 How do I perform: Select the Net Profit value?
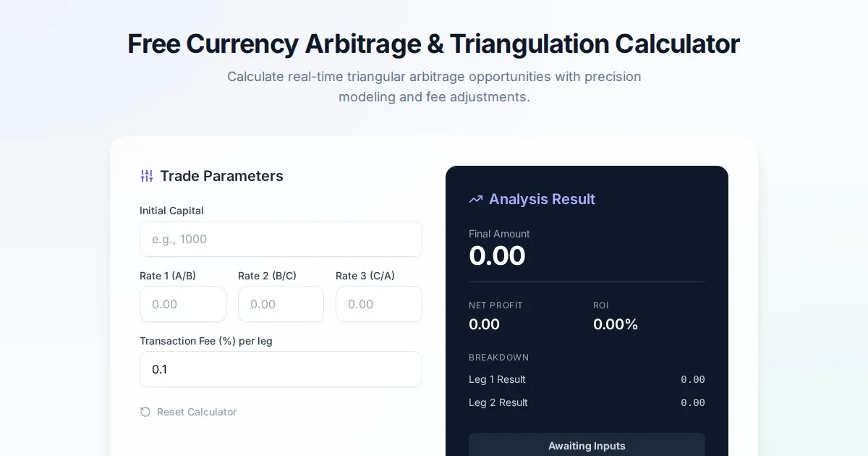click(484, 324)
